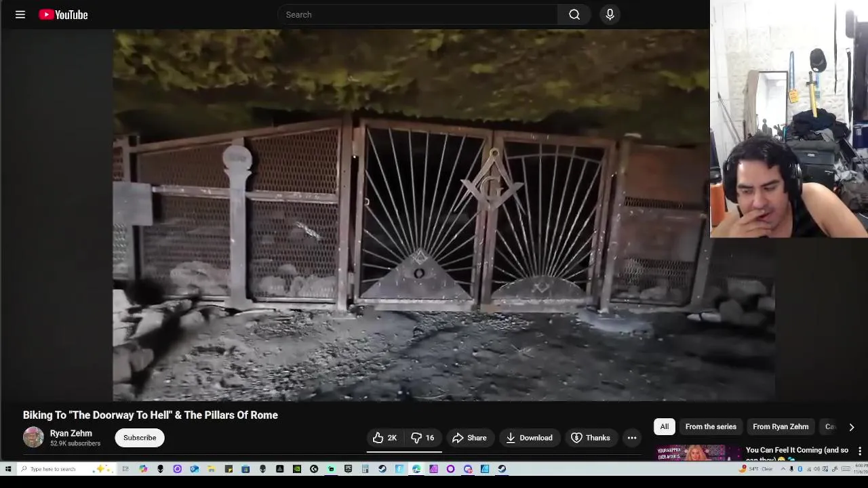868x488 pixels.
Task: Click the 52.9K subscribers text
Action: 75,443
